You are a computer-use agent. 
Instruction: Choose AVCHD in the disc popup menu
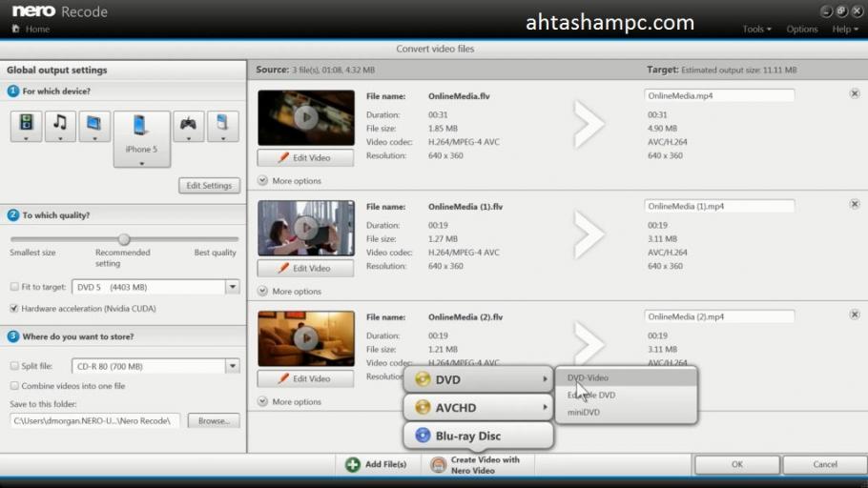tap(478, 408)
